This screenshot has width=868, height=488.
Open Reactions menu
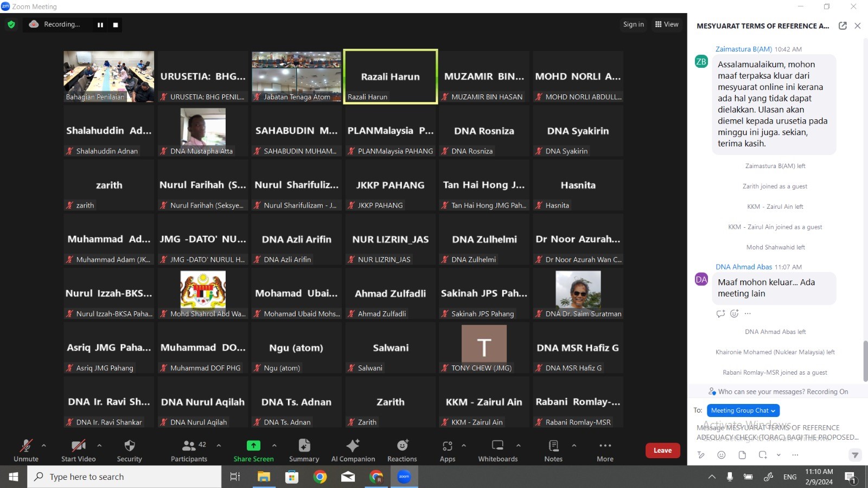click(402, 451)
